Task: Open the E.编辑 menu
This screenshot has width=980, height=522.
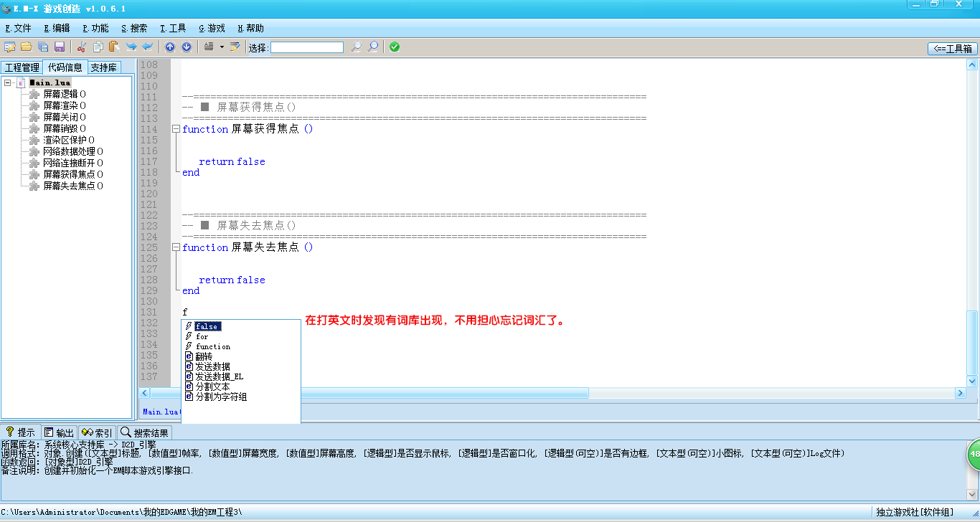Action: point(57,29)
